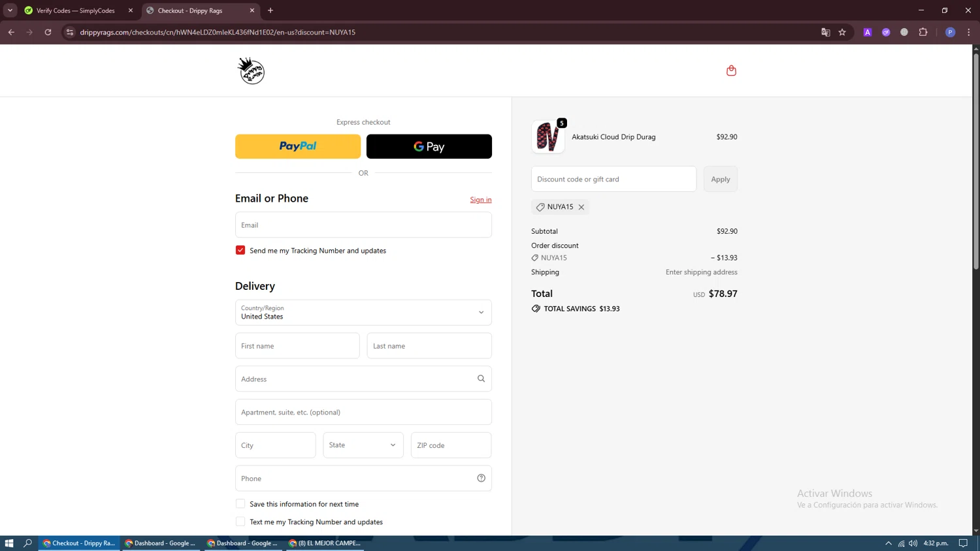Close the Verify Codes SimplyCodes tab
The image size is (980, 551).
(x=131, y=10)
